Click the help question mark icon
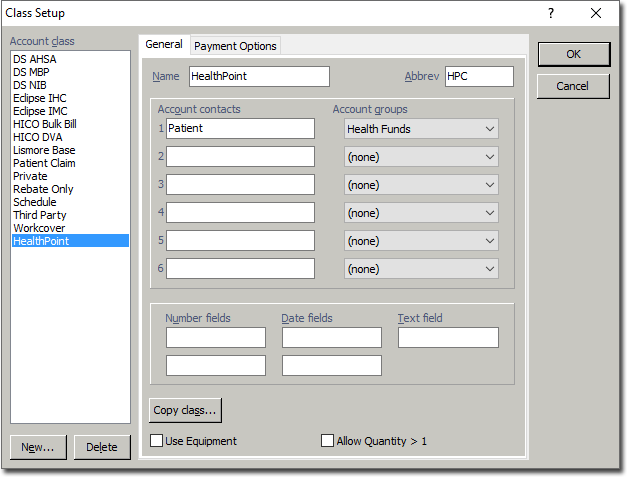This screenshot has width=627, height=477. pyautogui.click(x=552, y=13)
